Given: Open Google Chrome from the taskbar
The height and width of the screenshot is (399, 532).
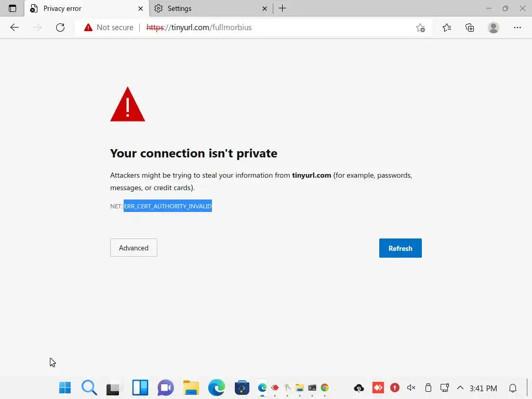Looking at the screenshot, I should pyautogui.click(x=325, y=388).
